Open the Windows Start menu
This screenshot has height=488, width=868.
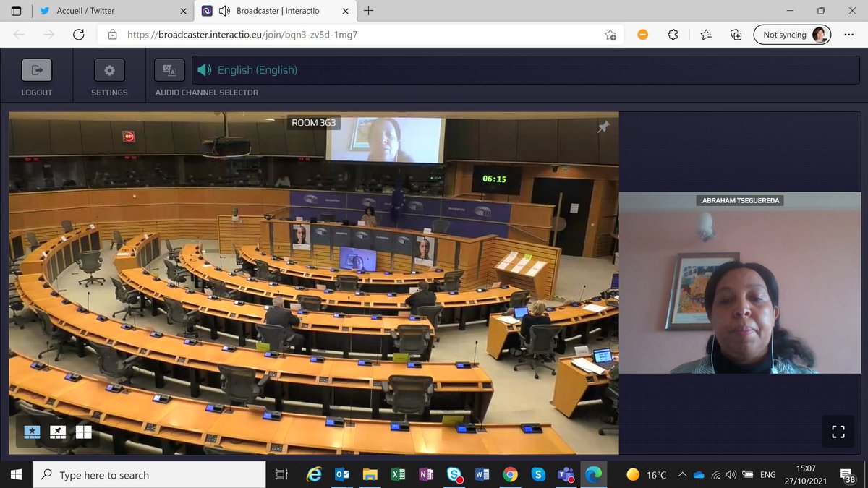[16, 475]
